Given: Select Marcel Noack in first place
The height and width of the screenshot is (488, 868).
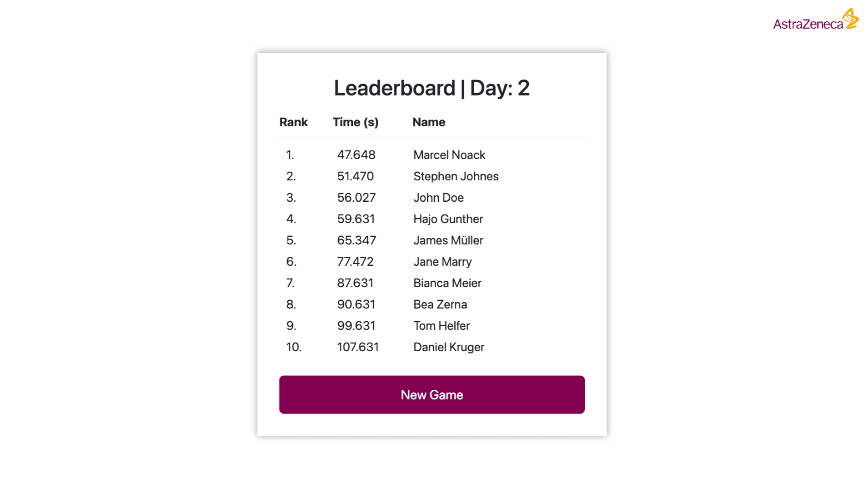Looking at the screenshot, I should 449,155.
